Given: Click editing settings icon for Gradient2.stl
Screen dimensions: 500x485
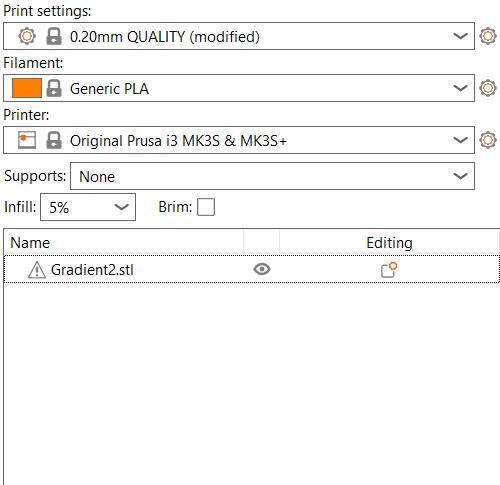Looking at the screenshot, I should pyautogui.click(x=389, y=270).
